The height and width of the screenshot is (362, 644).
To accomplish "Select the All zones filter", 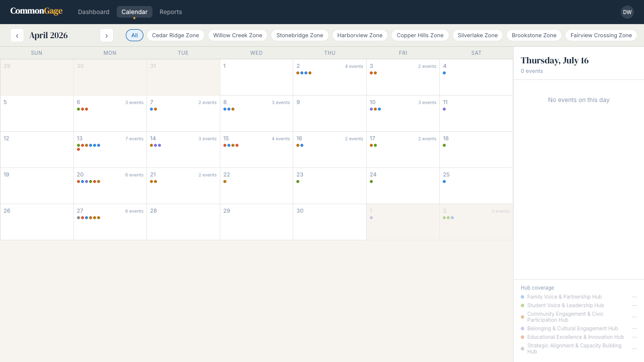I will coord(134,35).
